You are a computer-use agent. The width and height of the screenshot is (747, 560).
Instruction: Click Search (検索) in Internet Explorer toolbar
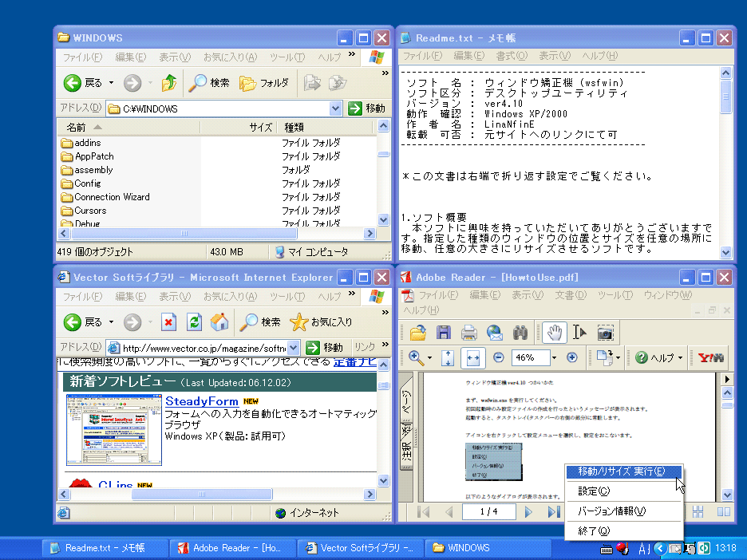pos(260,322)
